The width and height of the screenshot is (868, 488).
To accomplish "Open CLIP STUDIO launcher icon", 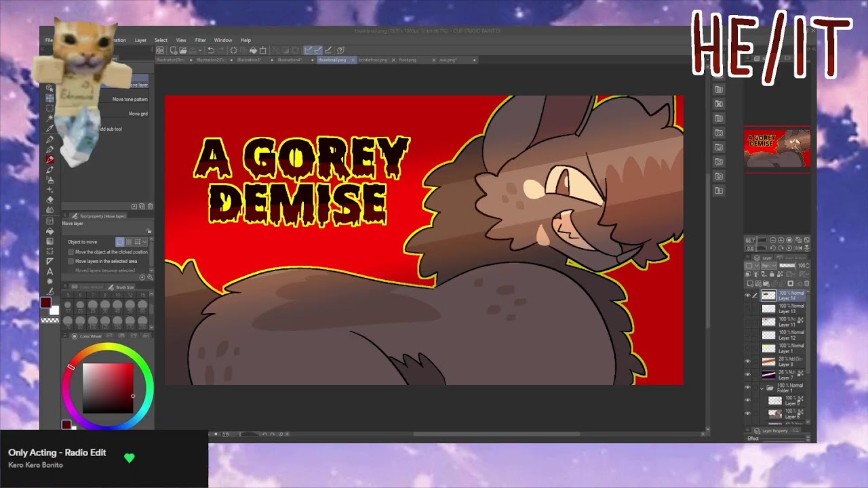I will (x=160, y=50).
